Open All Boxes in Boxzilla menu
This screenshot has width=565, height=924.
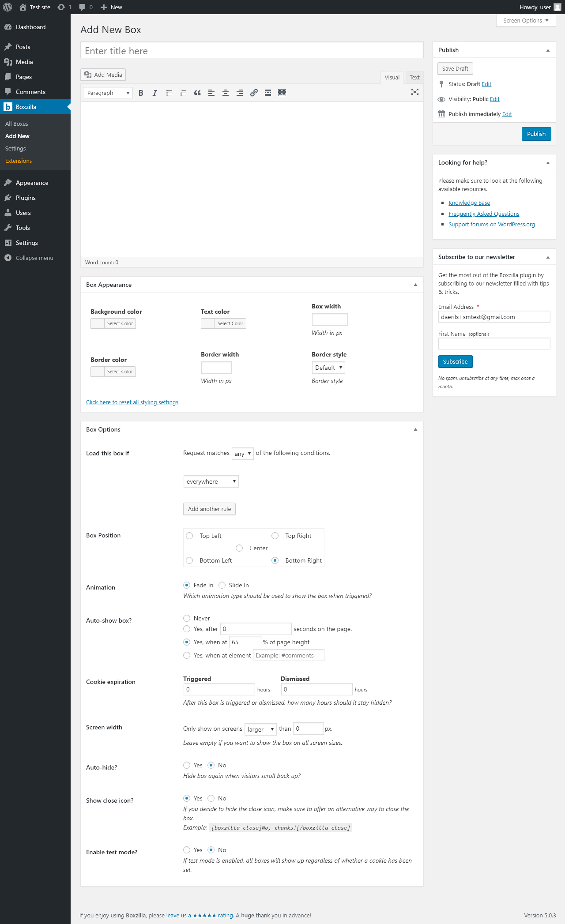(x=17, y=124)
